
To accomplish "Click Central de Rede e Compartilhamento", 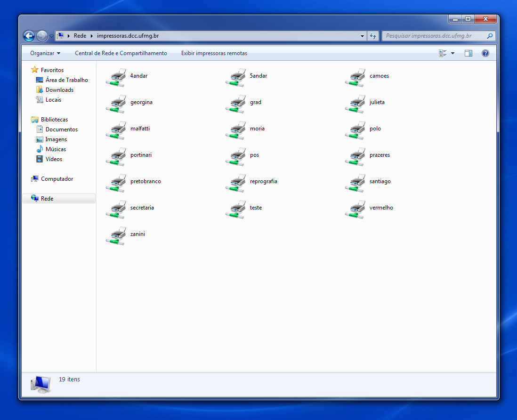I will pos(121,53).
